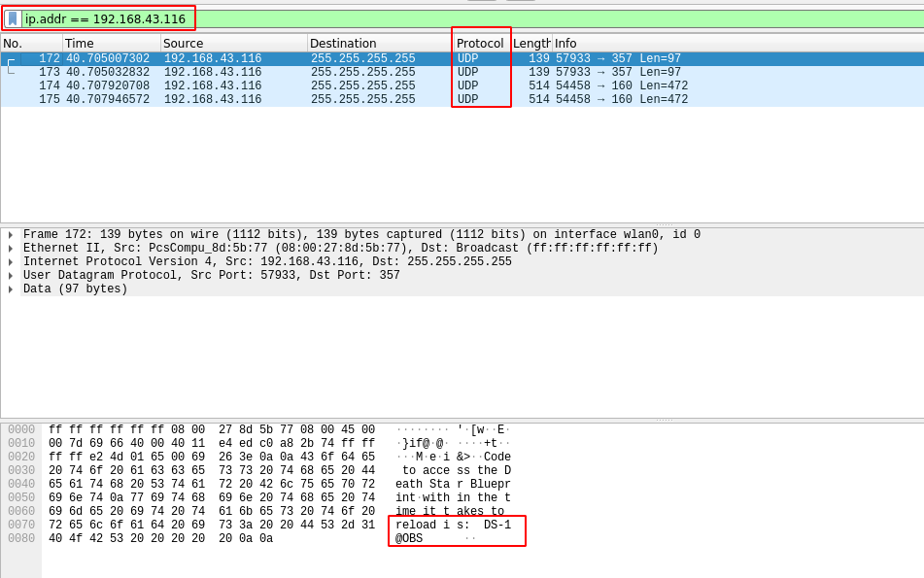Click ASCII text 'to acce ss the D'
This screenshot has width=924, height=578.
tap(457, 470)
